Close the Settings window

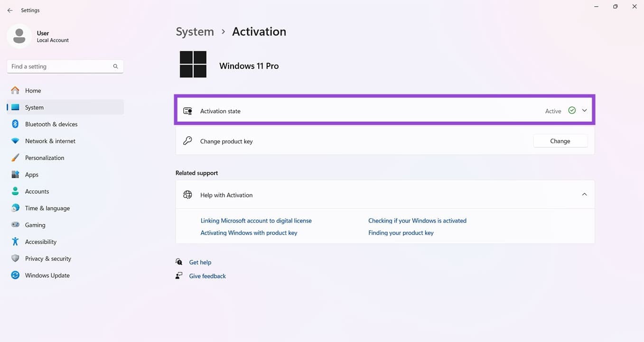[635, 7]
